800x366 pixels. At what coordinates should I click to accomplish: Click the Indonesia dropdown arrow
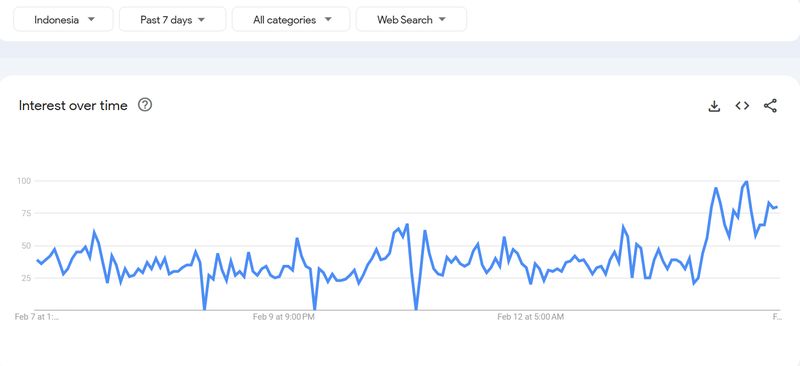point(91,19)
